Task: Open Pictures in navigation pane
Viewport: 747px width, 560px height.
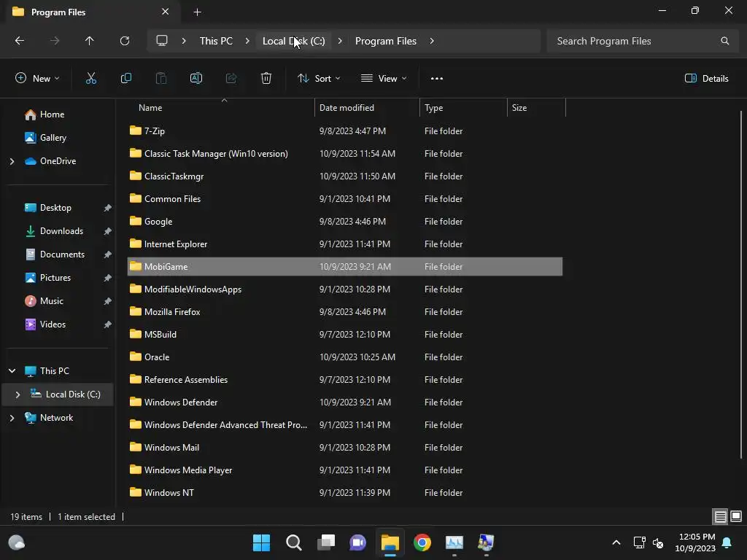Action: coord(55,278)
